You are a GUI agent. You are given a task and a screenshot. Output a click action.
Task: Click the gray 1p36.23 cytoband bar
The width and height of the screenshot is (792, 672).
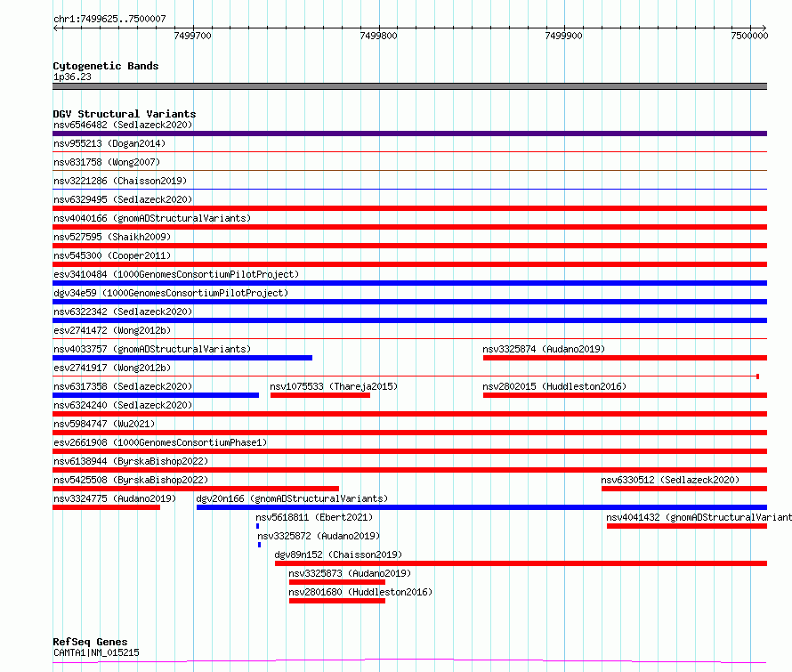pos(409,86)
